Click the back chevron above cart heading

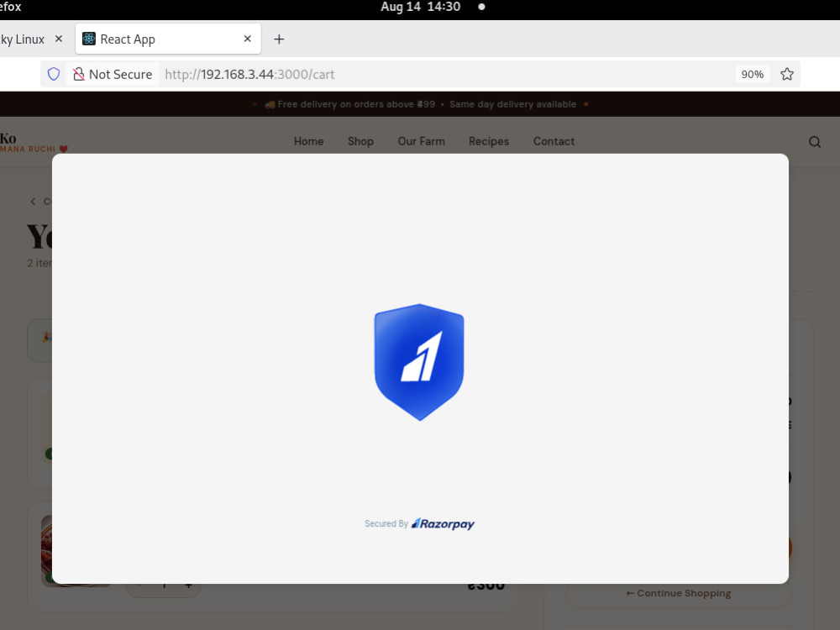pos(34,202)
